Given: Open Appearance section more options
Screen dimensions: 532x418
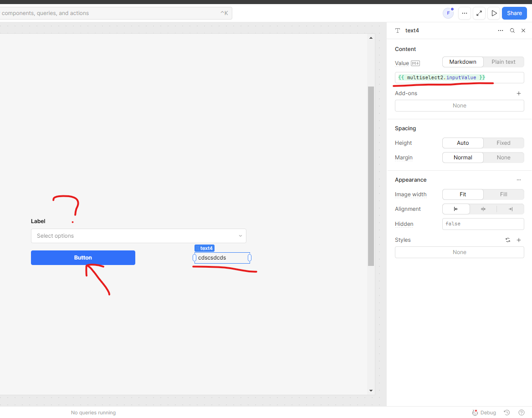Looking at the screenshot, I should coord(519,180).
